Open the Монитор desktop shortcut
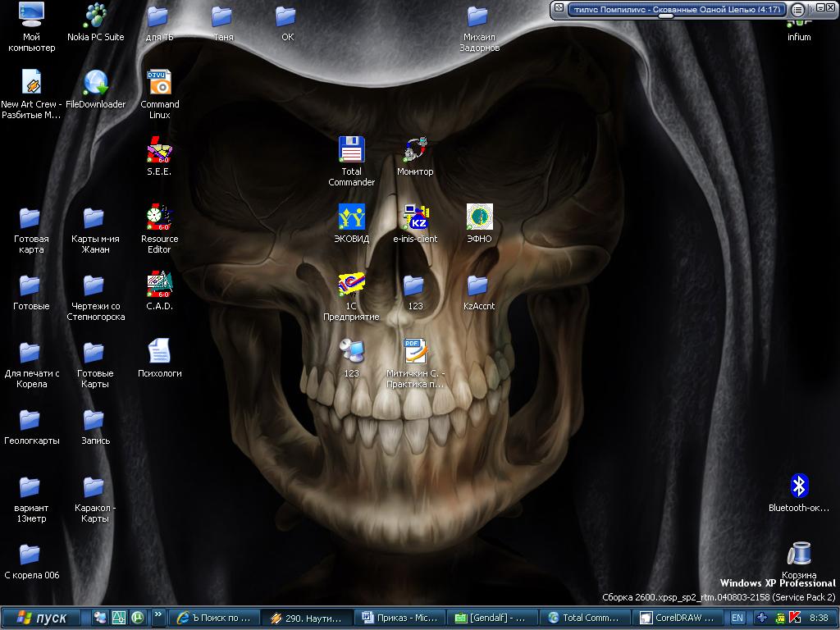The width and height of the screenshot is (840, 630). click(415, 150)
